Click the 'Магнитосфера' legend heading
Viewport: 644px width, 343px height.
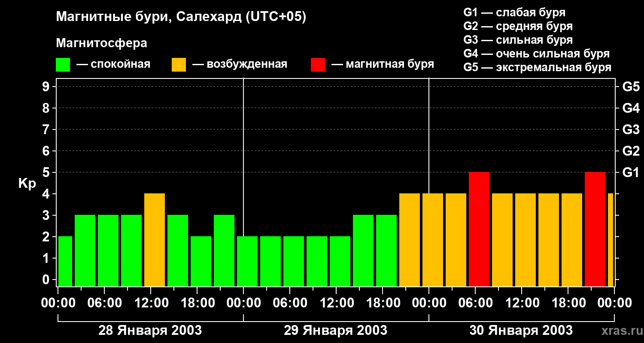(101, 43)
